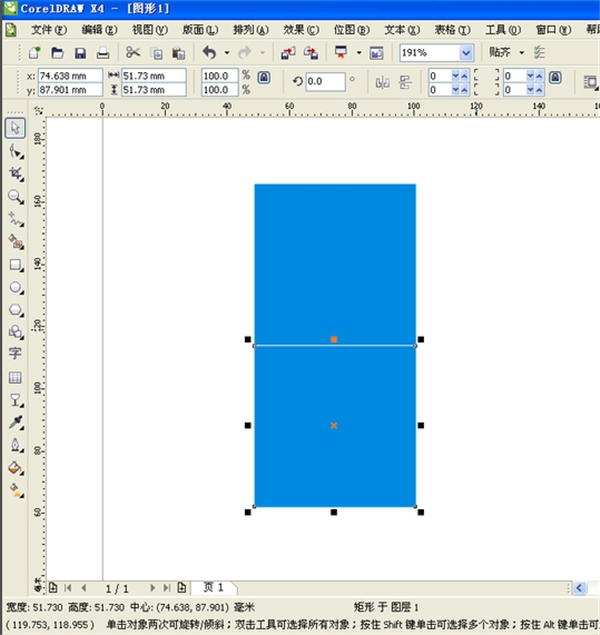Save the document with disk icon
Image resolution: width=600 pixels, height=635 pixels.
click(80, 53)
